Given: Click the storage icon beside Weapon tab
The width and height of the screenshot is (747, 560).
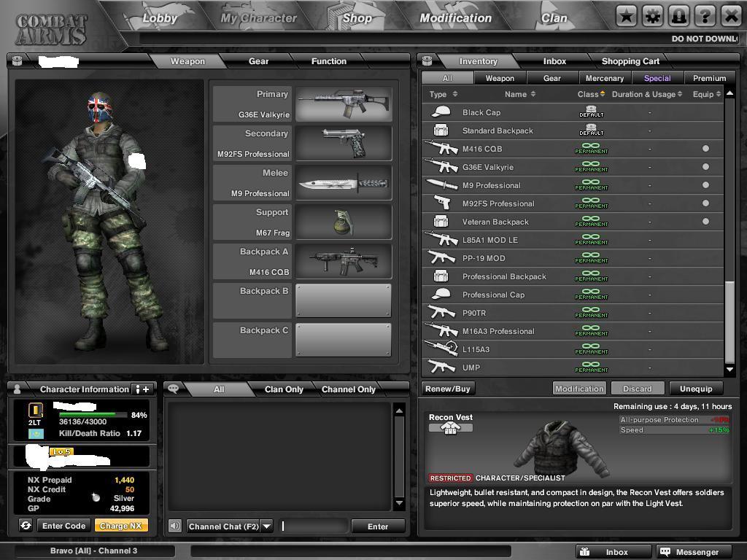Looking at the screenshot, I should point(18,61).
